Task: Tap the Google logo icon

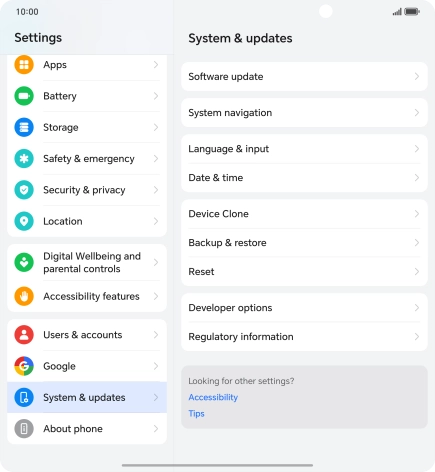Action: pyautogui.click(x=24, y=366)
